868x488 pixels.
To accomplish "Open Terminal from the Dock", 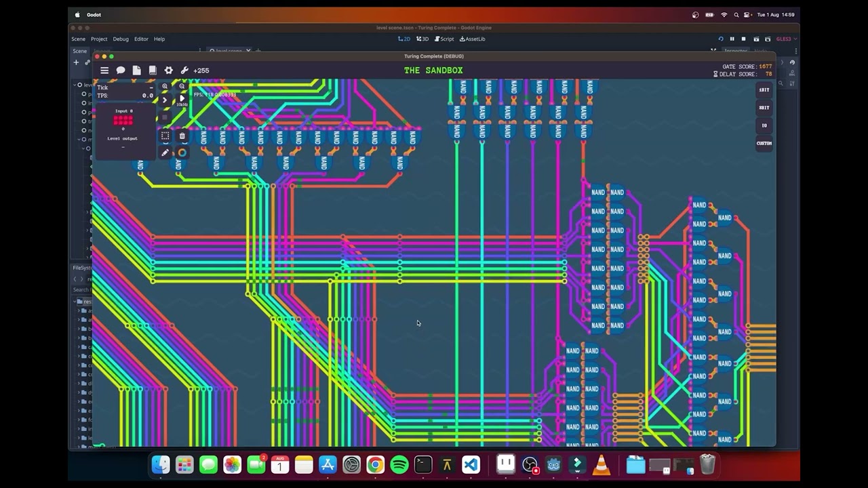I will (423, 465).
